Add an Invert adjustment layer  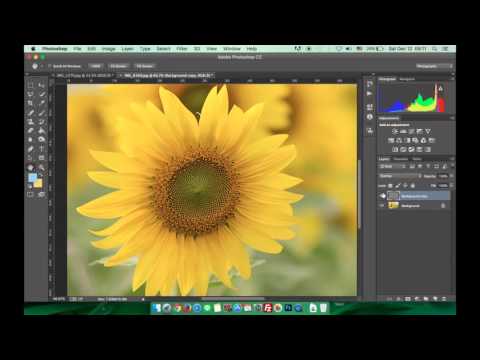tap(395, 149)
